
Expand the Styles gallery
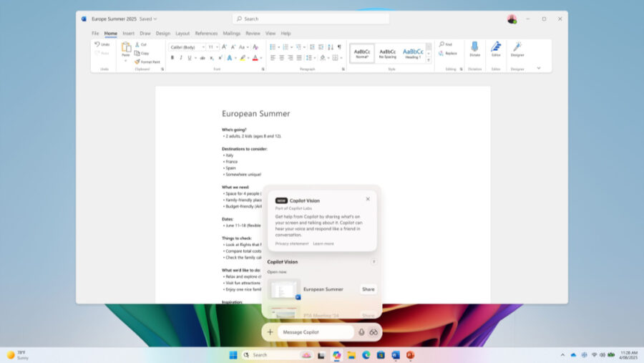coord(429,60)
